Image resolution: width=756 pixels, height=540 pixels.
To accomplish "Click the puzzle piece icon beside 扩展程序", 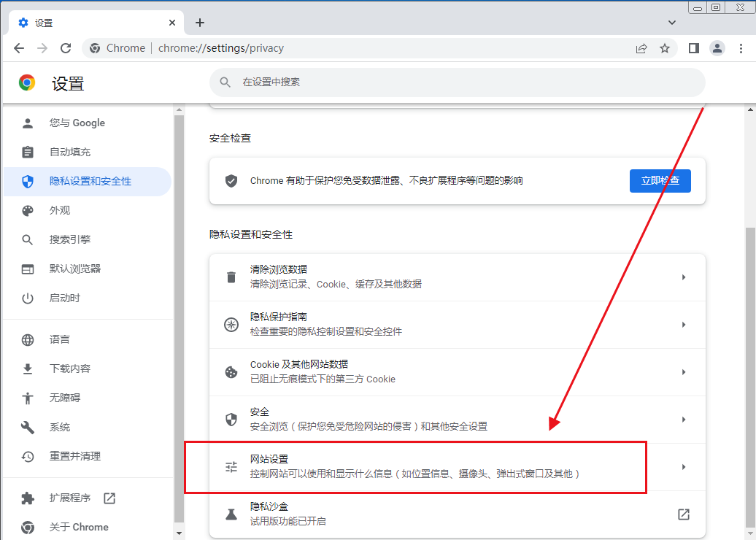I will [28, 498].
